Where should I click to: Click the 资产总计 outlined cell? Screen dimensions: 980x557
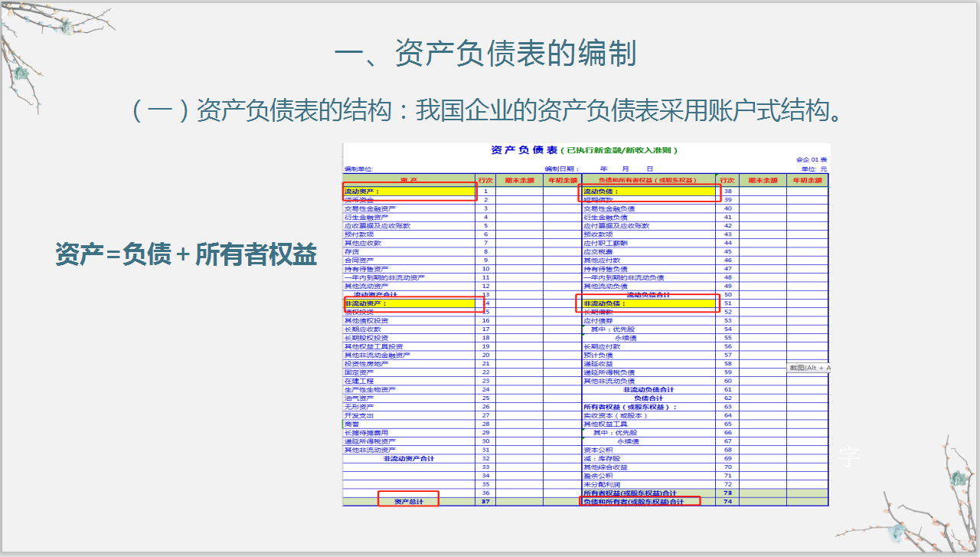[x=410, y=502]
